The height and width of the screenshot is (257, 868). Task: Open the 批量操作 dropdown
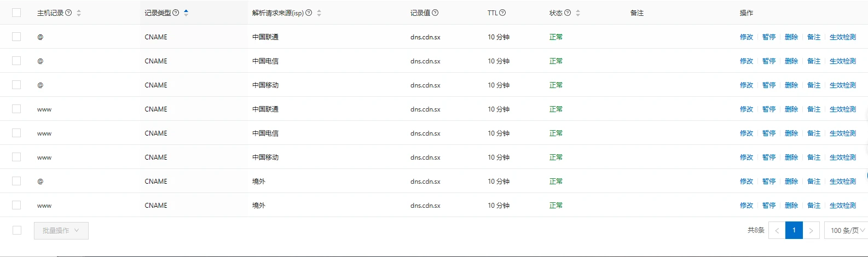(61, 230)
